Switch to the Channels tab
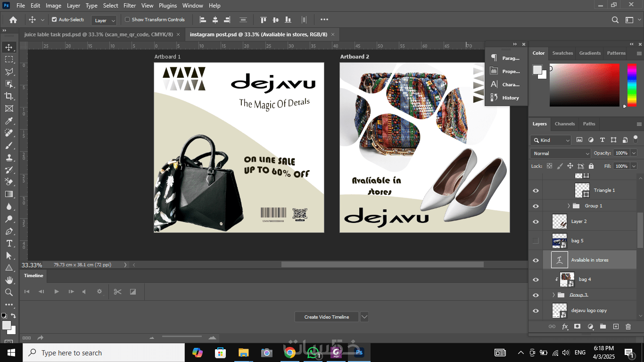Screen dimensions: 644x362 click(564, 124)
